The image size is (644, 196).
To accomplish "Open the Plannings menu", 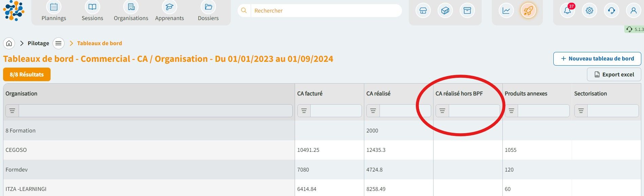I will tap(54, 12).
